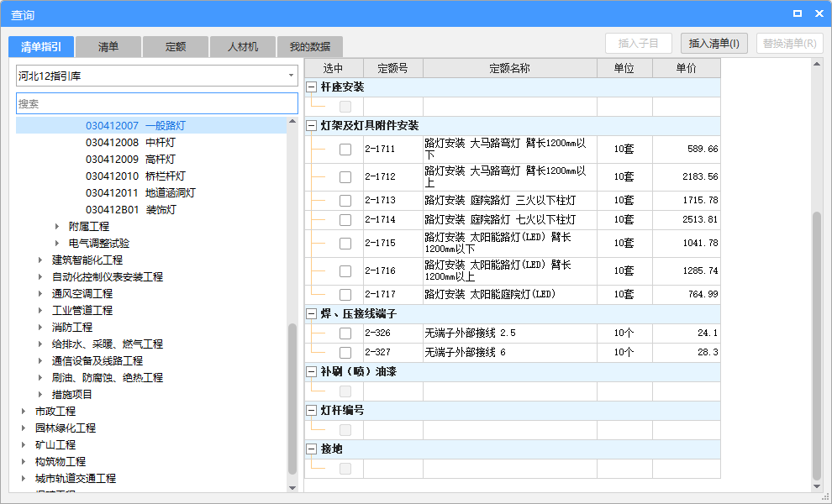Expand the 城市轨道交通工程 tree node
Image resolution: width=832 pixels, height=504 pixels.
(x=24, y=479)
